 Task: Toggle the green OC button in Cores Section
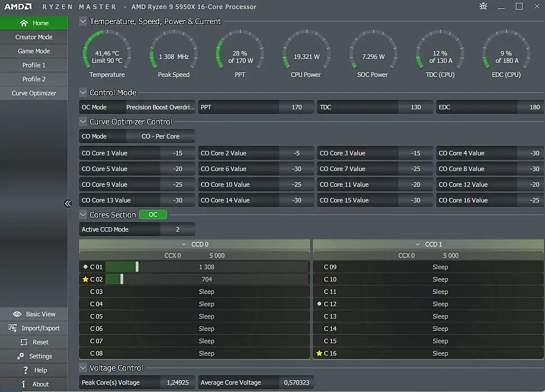(x=153, y=215)
